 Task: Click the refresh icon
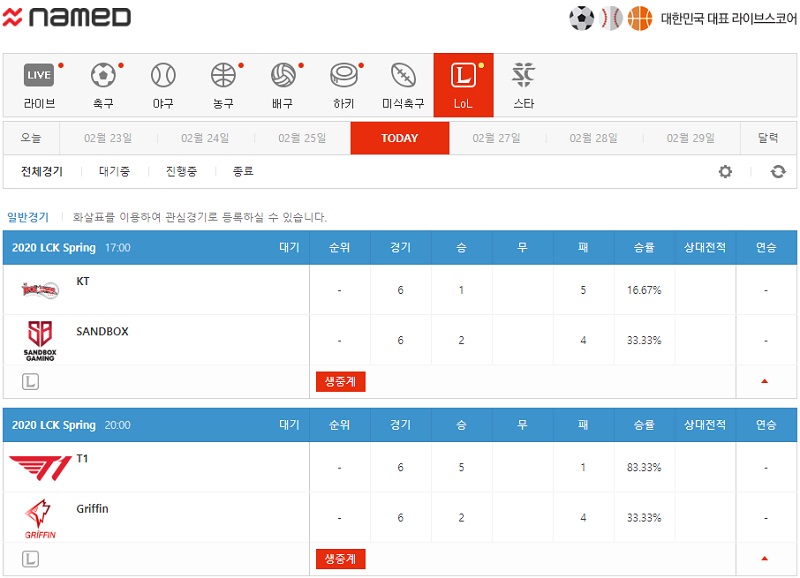[778, 172]
